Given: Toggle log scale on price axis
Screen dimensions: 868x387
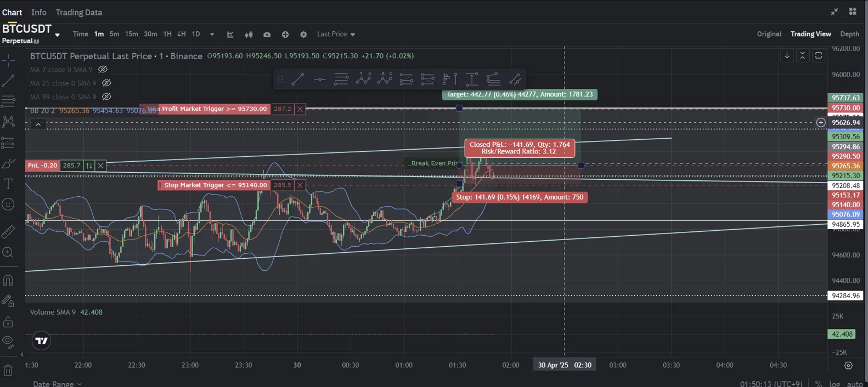Looking at the screenshot, I should [835, 384].
